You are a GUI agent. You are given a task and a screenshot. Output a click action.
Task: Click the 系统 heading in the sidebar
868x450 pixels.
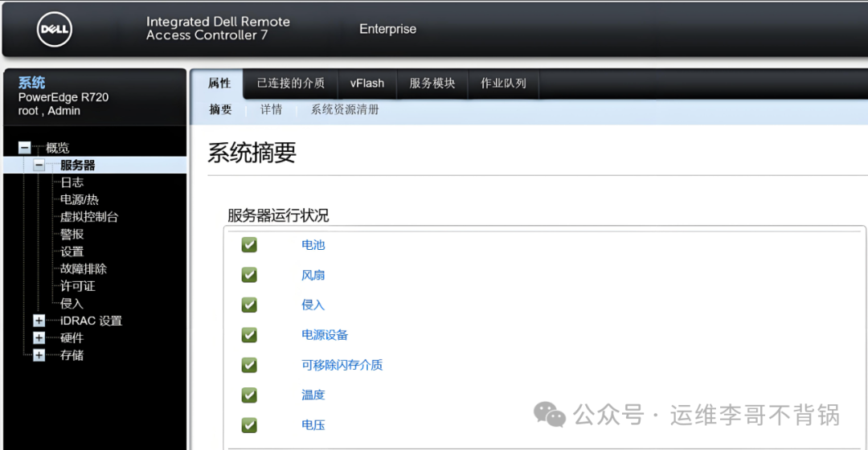click(x=31, y=83)
